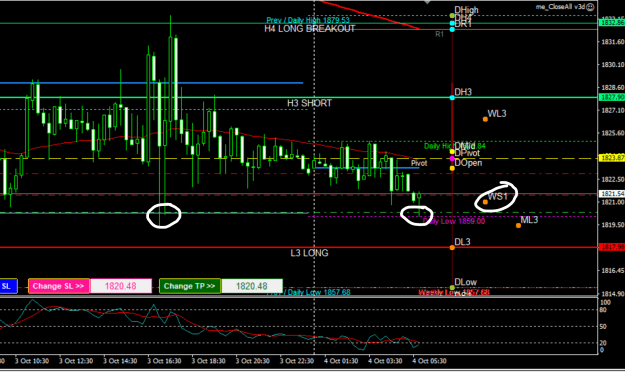Image resolution: width=625 pixels, height=372 pixels.
Task: Click the Daily Low 1859.00 magenta text
Action: [x=454, y=221]
